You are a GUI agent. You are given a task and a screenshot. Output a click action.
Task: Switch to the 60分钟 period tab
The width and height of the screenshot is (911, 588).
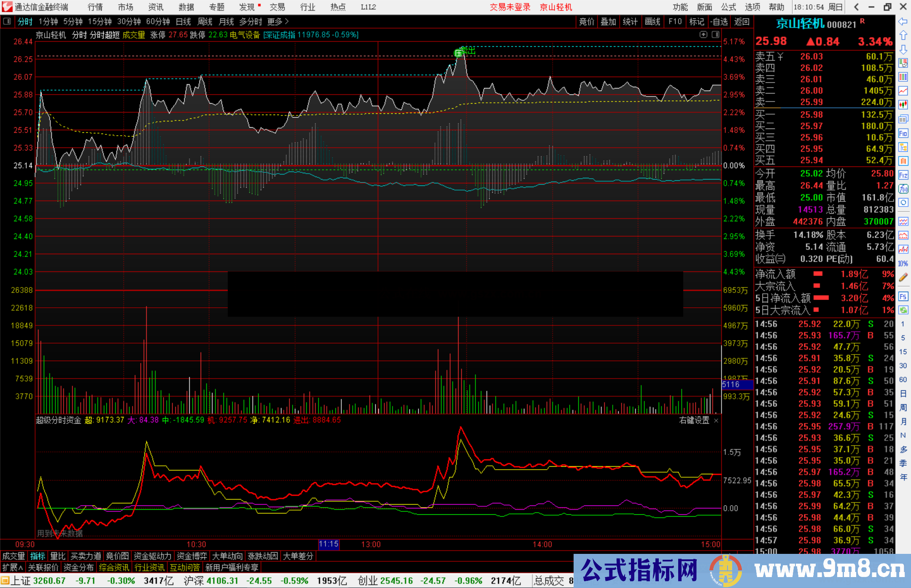(158, 21)
